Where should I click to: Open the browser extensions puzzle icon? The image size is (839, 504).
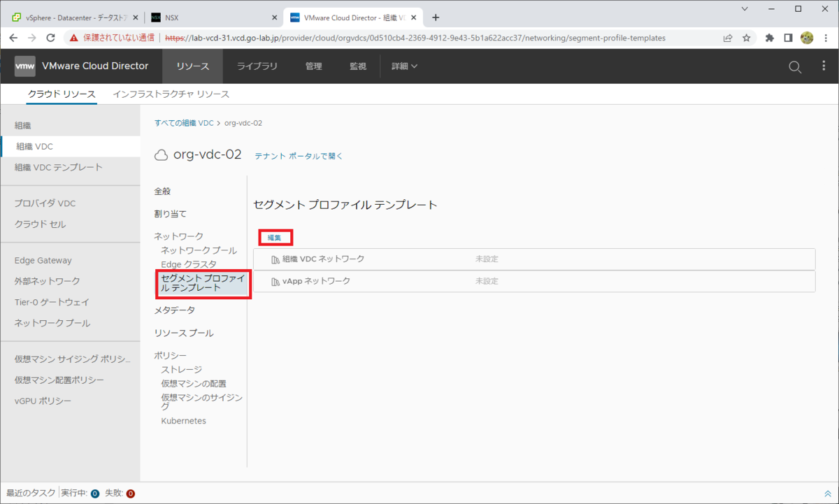[x=770, y=38]
